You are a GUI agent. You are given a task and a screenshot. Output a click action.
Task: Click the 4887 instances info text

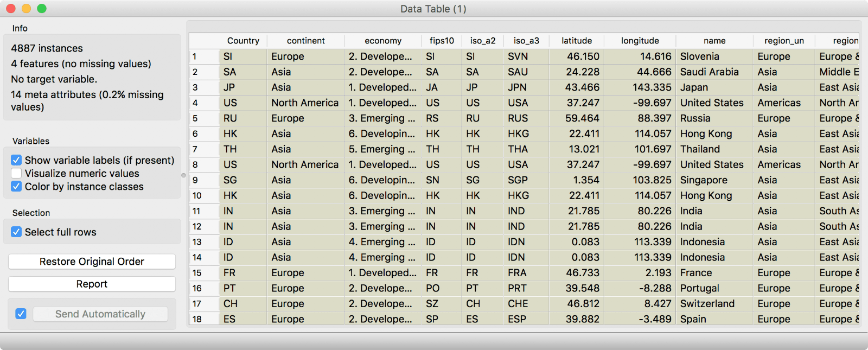[x=47, y=48]
